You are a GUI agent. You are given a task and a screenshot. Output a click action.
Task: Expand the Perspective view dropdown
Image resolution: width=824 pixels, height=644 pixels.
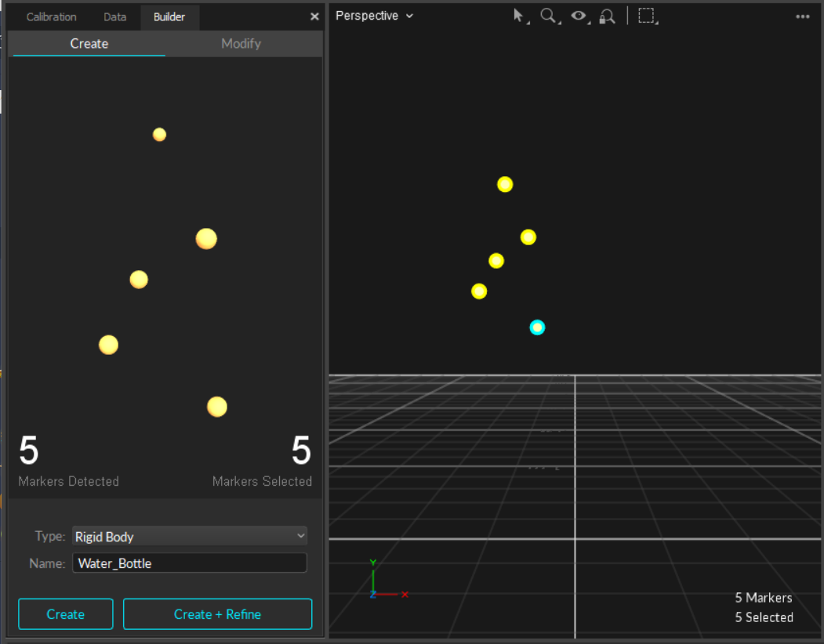[374, 16]
